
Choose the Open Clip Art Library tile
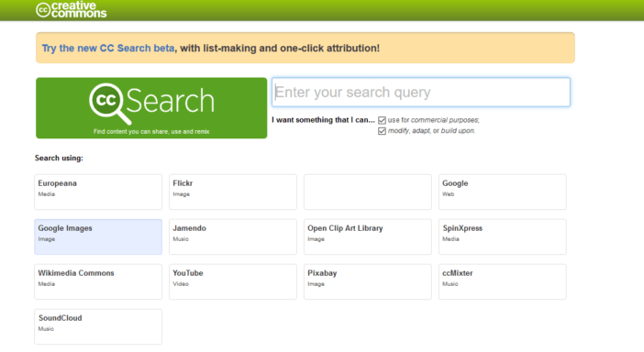pos(368,236)
